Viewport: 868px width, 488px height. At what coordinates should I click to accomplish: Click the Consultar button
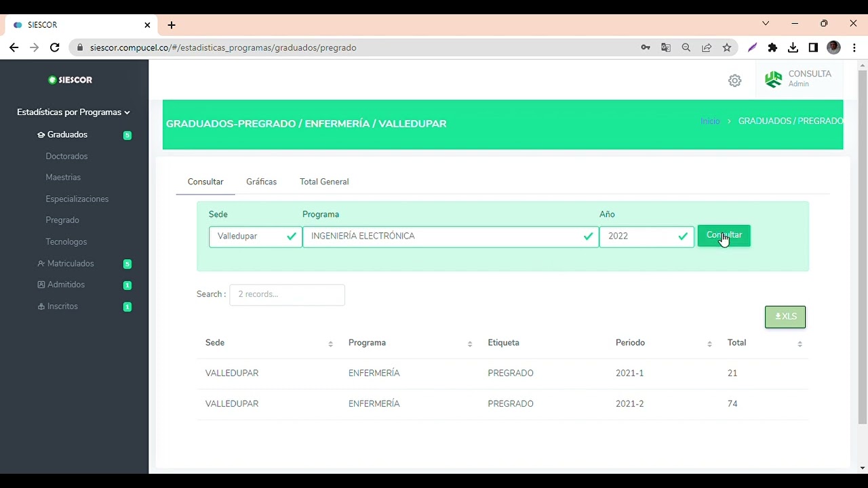724,236
